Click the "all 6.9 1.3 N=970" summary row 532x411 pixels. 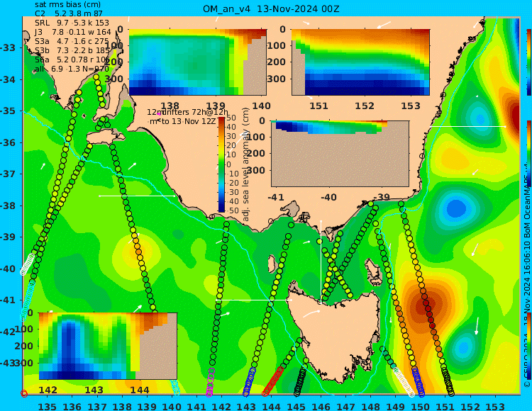click(72, 69)
